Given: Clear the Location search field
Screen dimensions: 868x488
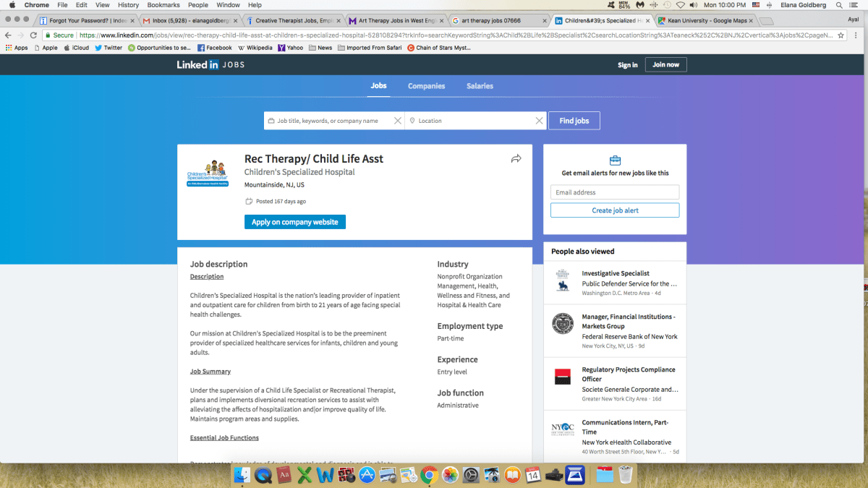Looking at the screenshot, I should 539,121.
